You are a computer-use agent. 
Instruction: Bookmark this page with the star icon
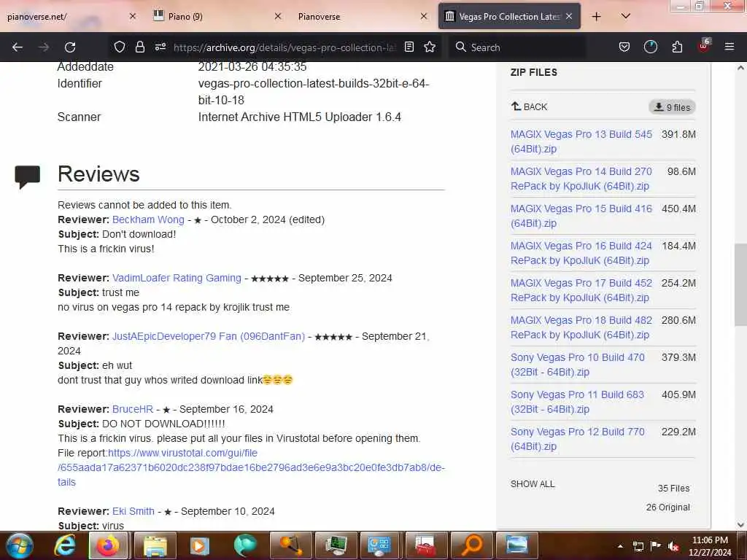(x=430, y=47)
